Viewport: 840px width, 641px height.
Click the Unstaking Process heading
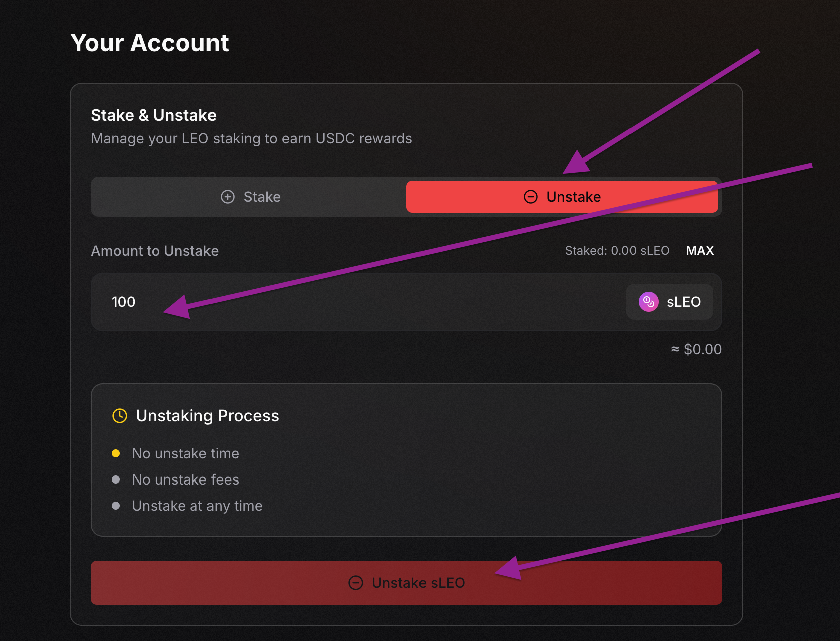[207, 416]
